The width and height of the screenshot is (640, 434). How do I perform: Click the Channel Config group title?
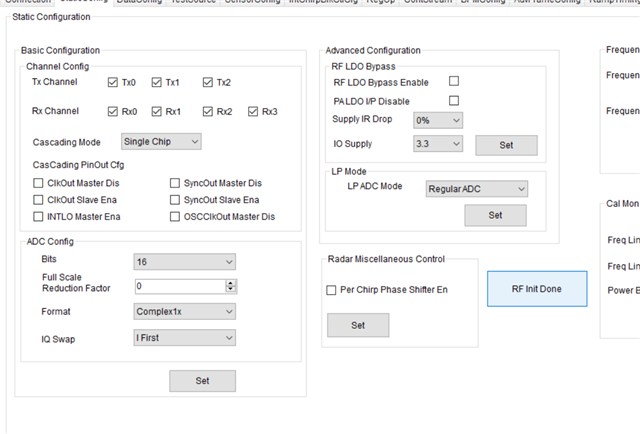(x=58, y=67)
